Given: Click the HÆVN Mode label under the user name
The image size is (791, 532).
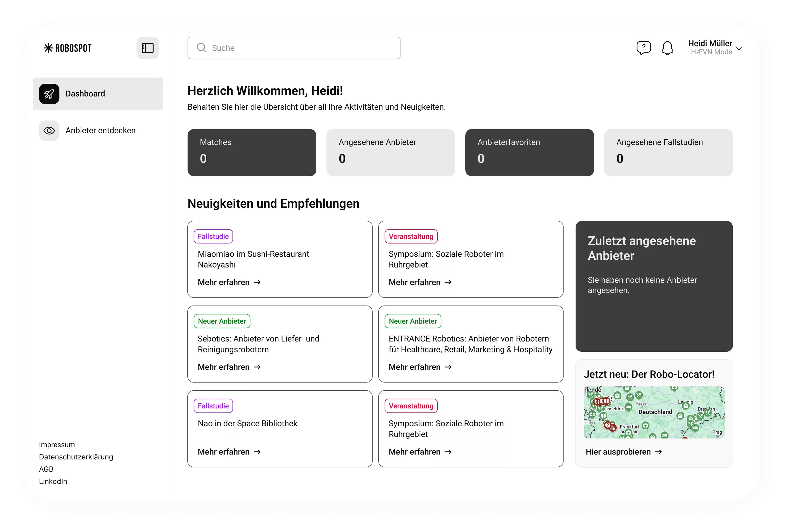Looking at the screenshot, I should pyautogui.click(x=712, y=52).
